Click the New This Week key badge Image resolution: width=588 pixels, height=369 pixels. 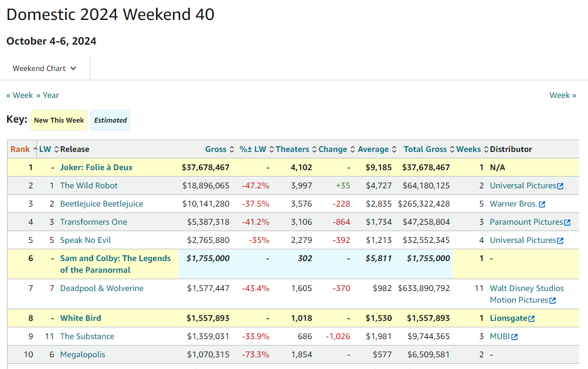point(59,120)
